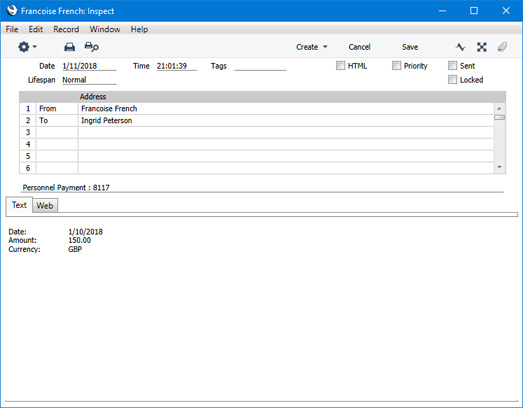Click the printer icon
Screen dimensions: 523x408
69,47
